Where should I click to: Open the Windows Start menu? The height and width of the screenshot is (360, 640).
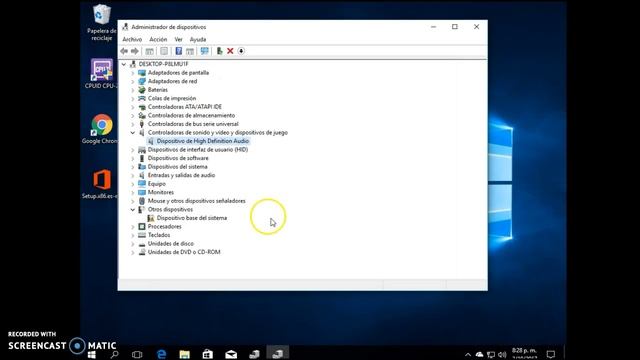(92, 354)
